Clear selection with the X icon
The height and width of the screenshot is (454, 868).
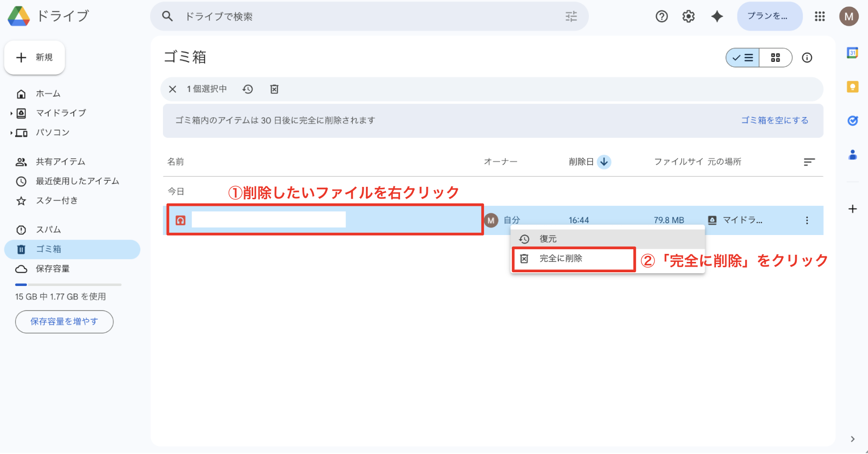[x=172, y=89]
